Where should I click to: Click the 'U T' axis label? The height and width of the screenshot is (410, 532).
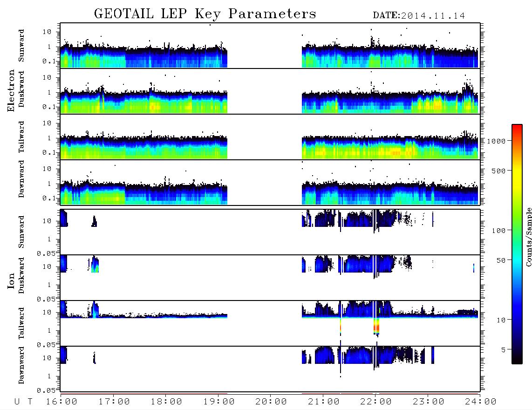coord(24,402)
